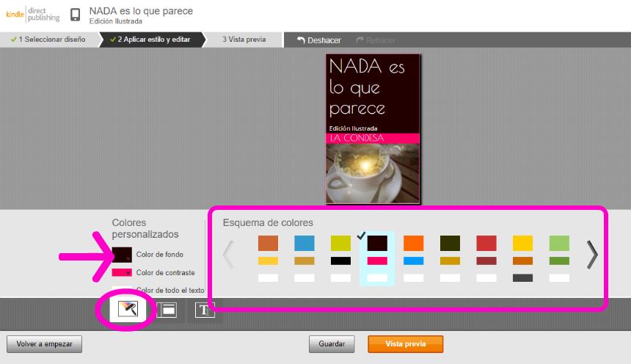Image resolution: width=631 pixels, height=364 pixels.
Task: Show next color schemes with right chevron
Action: click(592, 255)
